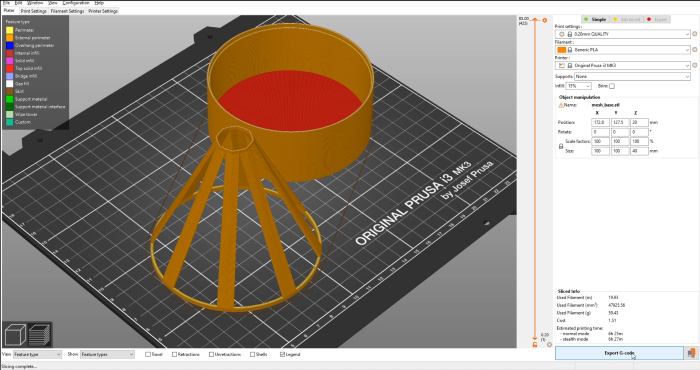Click the warning triangle next to Name

[561, 105]
